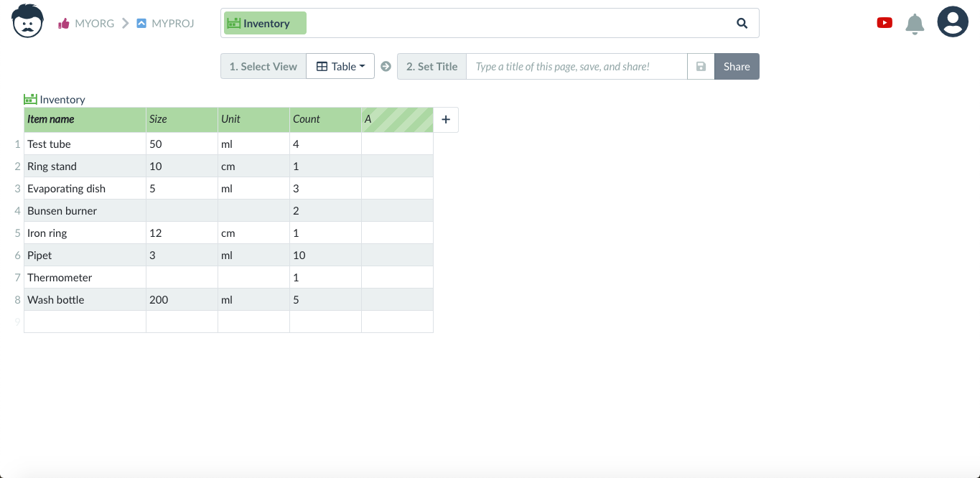The image size is (980, 478).
Task: Click the Bunsen burner cell
Action: pos(85,210)
